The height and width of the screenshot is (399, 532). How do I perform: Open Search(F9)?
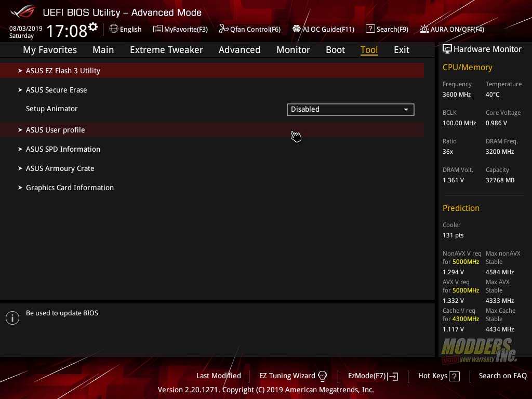tap(387, 29)
